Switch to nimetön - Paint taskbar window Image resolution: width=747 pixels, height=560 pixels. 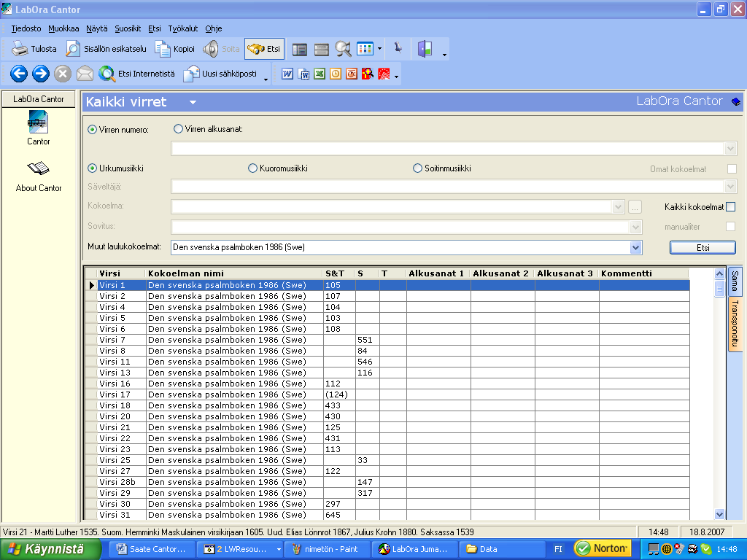327,549
